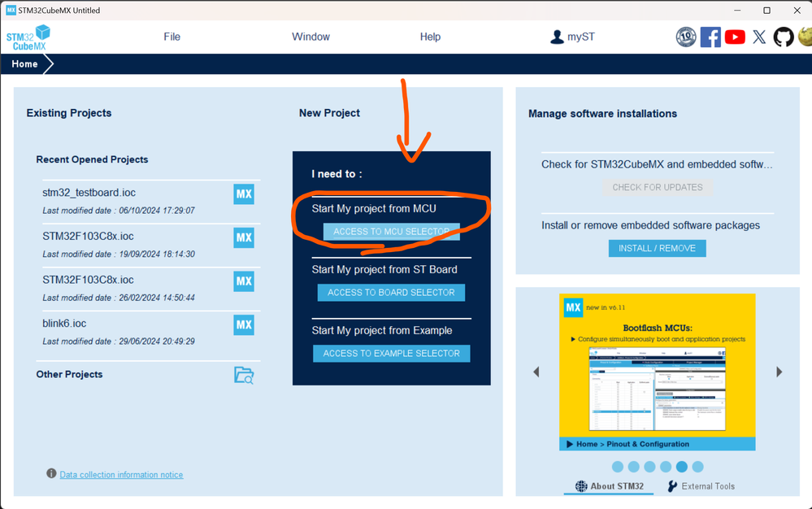
Task: Switch to the About STM32 tab
Action: click(609, 486)
